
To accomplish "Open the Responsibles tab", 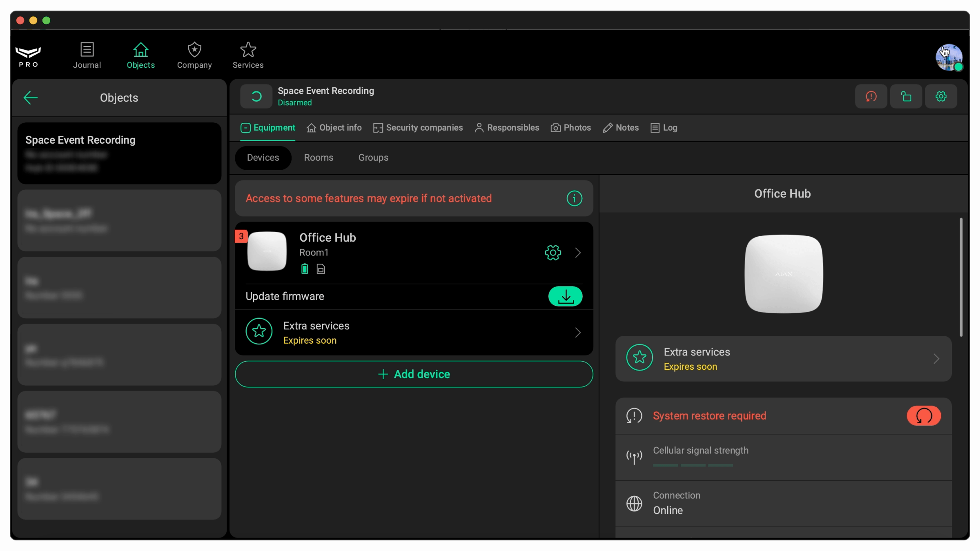I will pos(507,128).
